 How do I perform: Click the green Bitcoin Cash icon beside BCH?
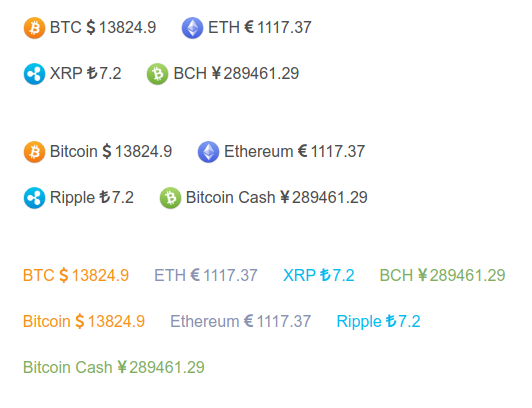[157, 74]
